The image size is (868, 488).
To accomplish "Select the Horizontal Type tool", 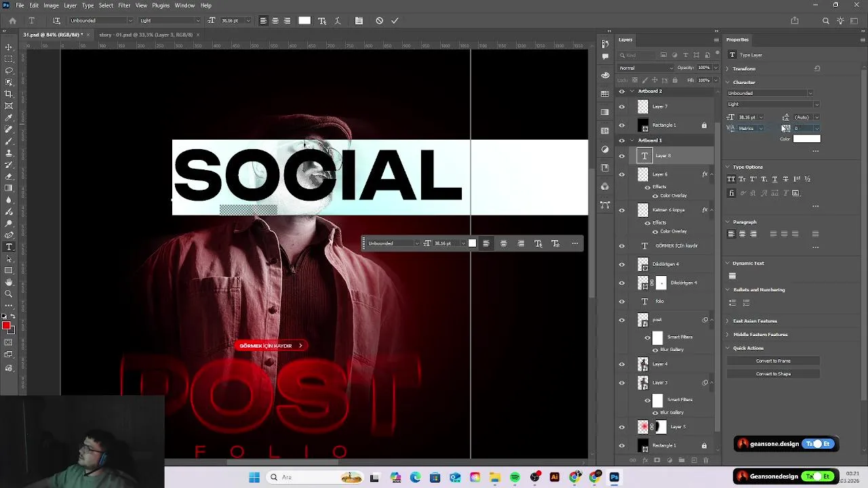I will pos(9,247).
